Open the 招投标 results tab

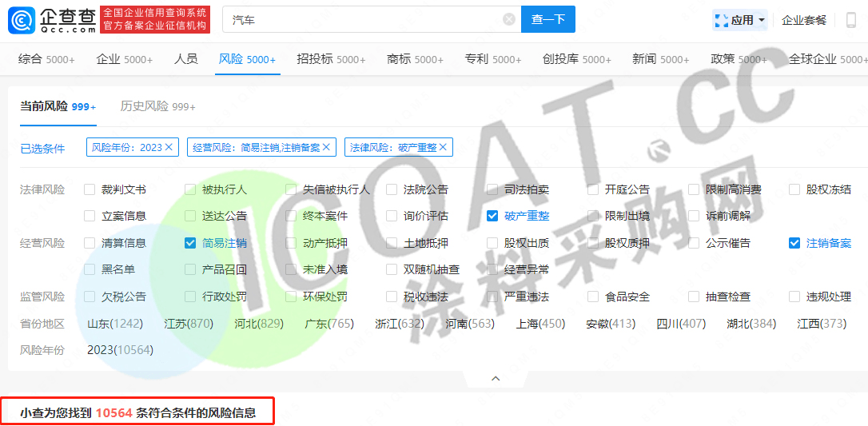(330, 59)
